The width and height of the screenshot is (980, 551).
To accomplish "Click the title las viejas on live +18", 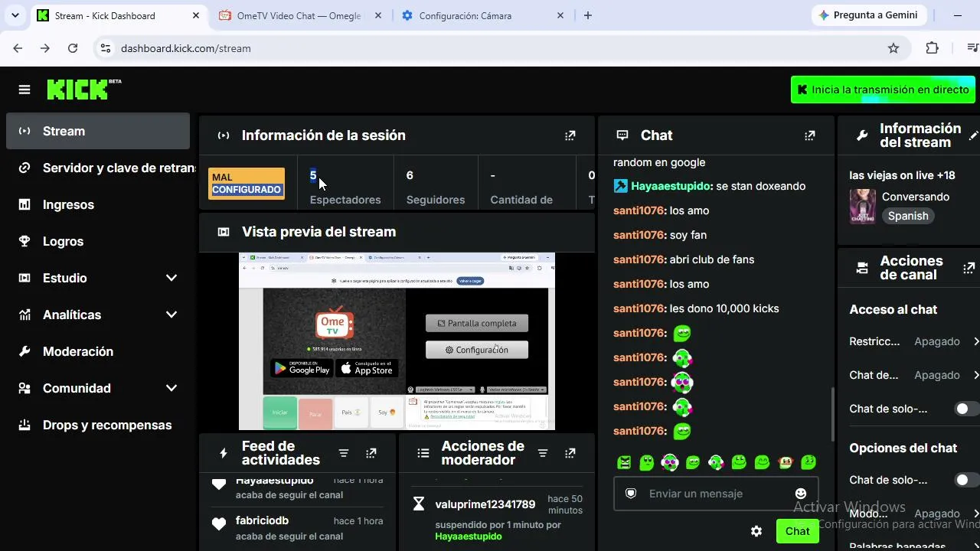I will 902,175.
